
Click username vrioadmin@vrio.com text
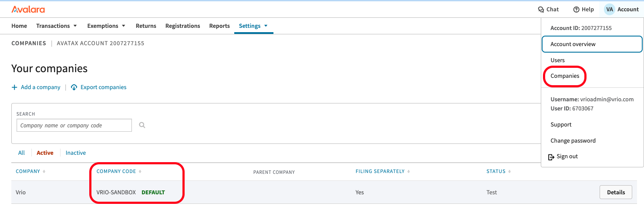point(592,99)
